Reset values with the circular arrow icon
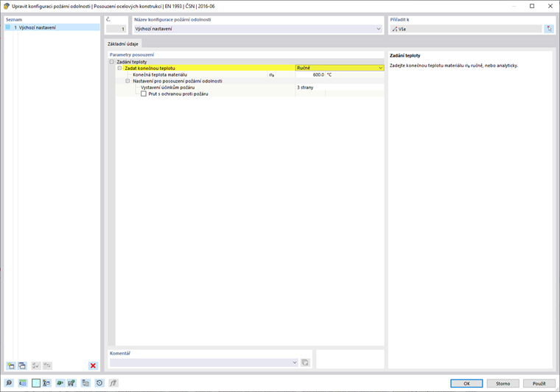Viewport: 560px width, 392px height. tap(99, 383)
